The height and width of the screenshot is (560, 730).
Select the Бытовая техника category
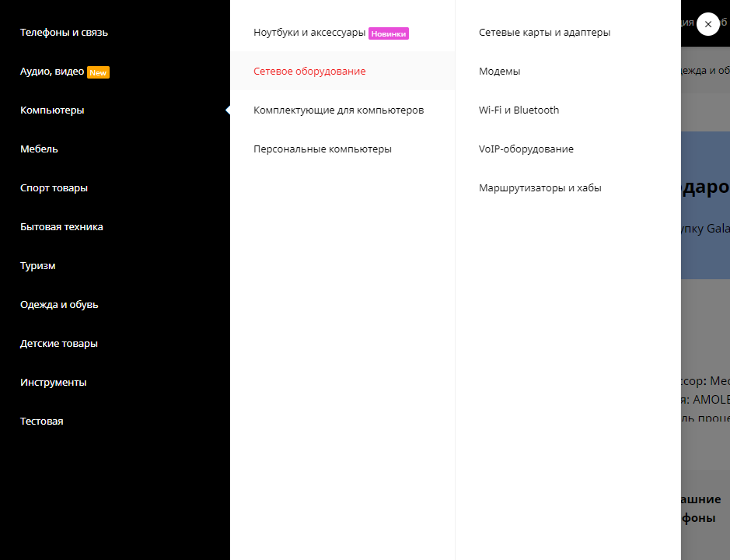(61, 227)
